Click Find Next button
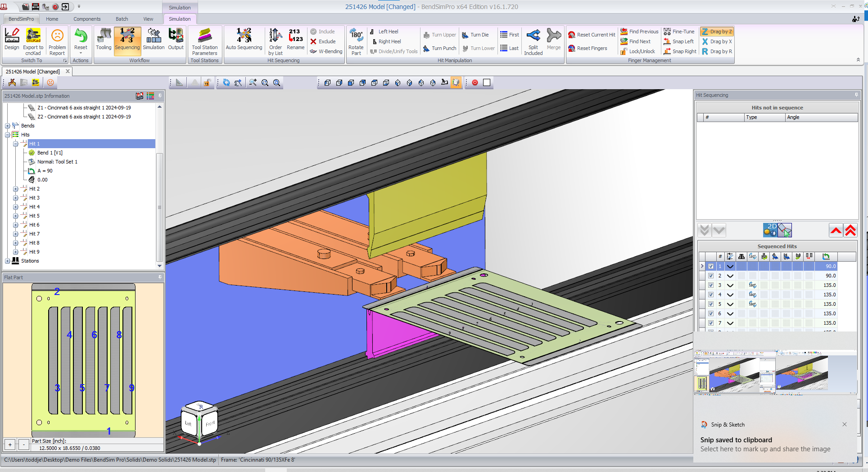868x472 pixels. [635, 41]
